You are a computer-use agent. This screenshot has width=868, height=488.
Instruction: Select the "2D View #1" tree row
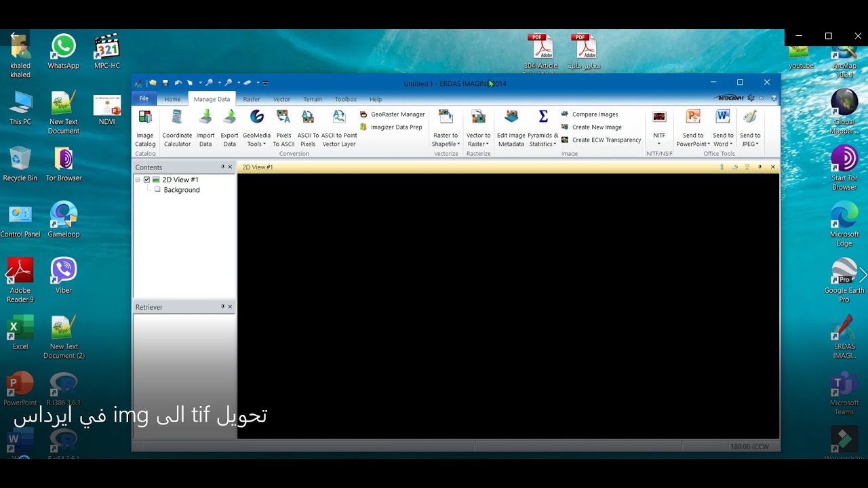tap(180, 180)
